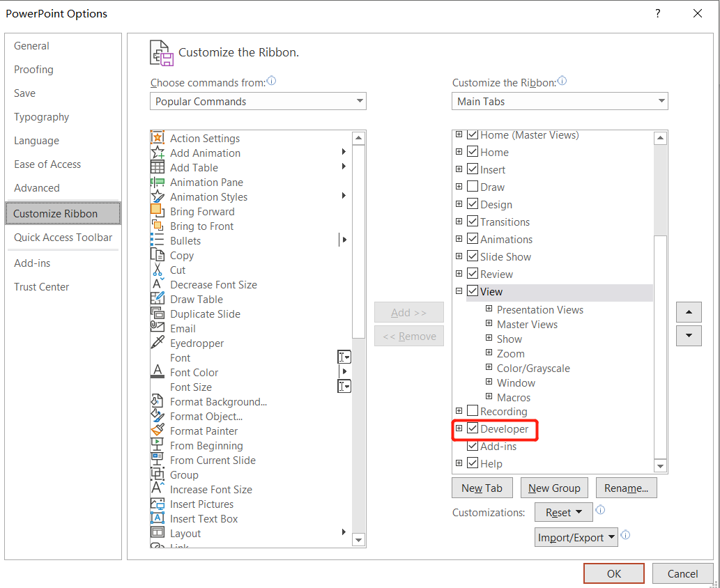Select the Cut scissors icon

pyautogui.click(x=158, y=270)
